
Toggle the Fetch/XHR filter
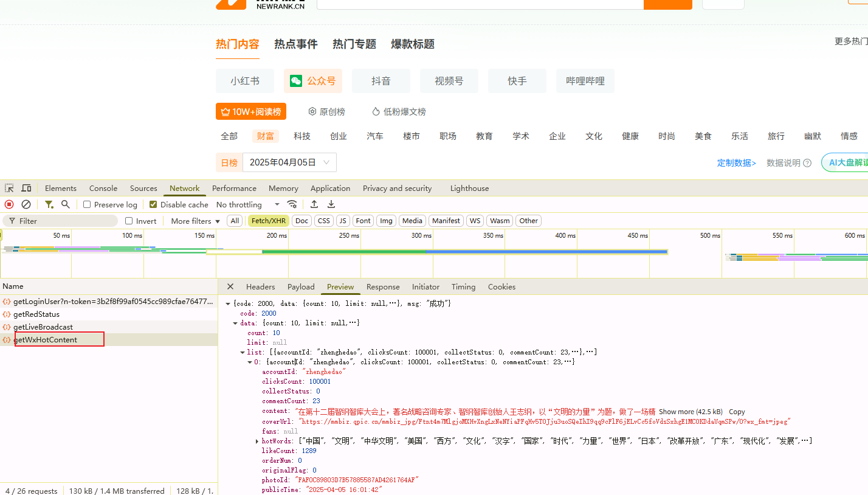(268, 221)
